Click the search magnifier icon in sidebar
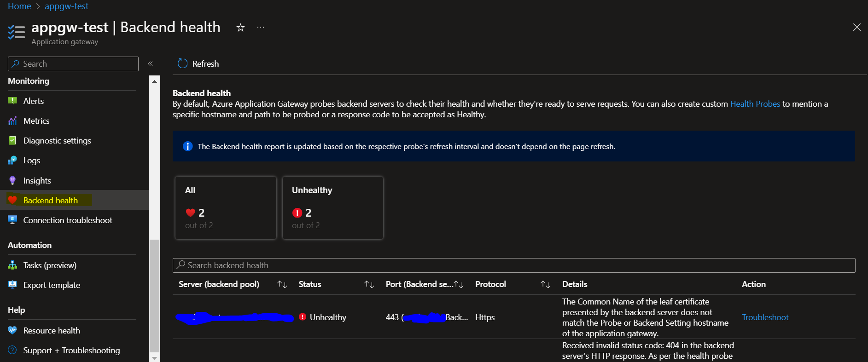This screenshot has height=362, width=868. tap(16, 63)
